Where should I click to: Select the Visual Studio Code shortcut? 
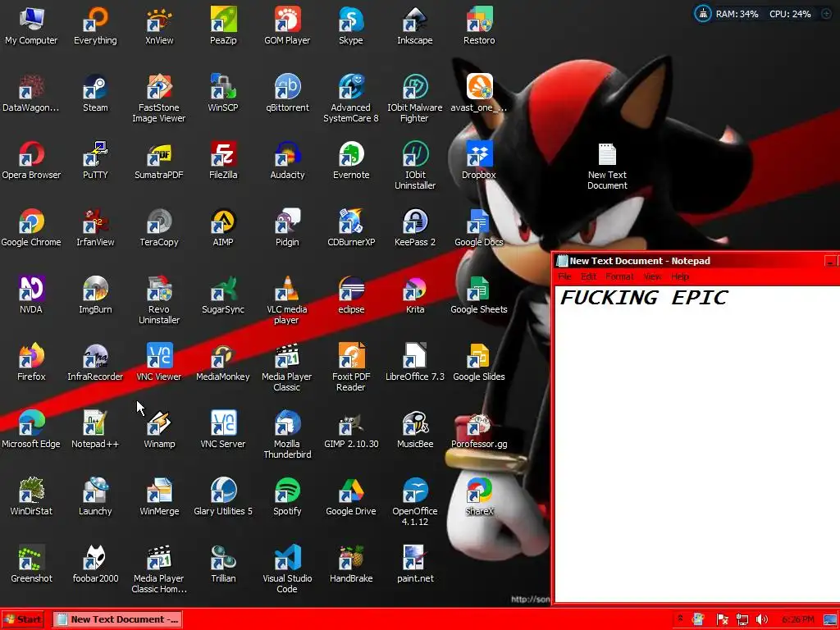287,569
